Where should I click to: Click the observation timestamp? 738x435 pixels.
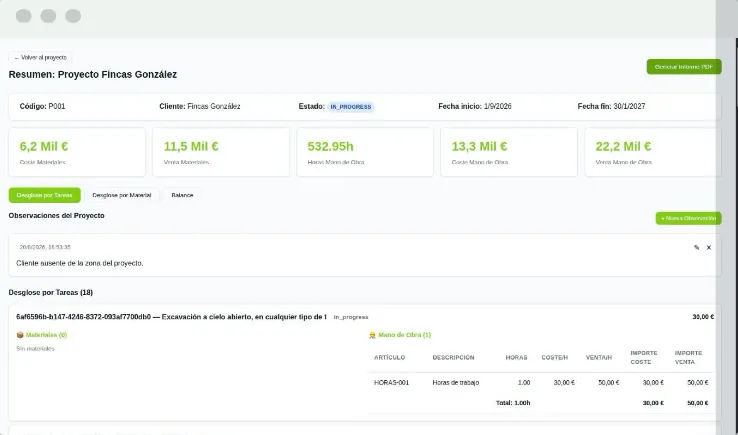pos(45,247)
